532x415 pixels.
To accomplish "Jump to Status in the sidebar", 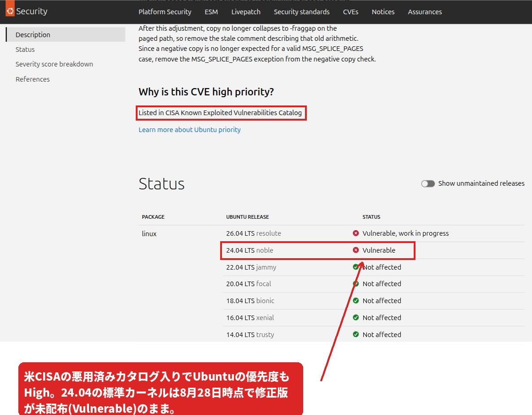I will pos(25,50).
